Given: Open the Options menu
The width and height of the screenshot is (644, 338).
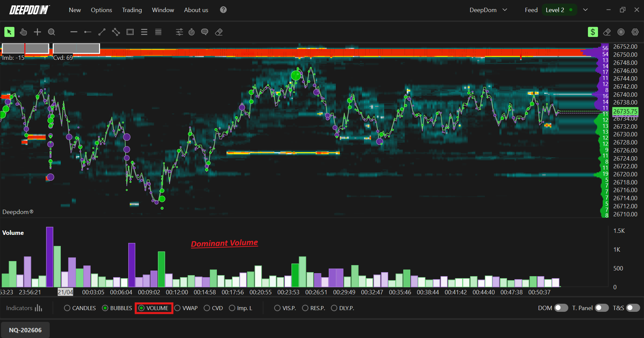Looking at the screenshot, I should coord(101,10).
